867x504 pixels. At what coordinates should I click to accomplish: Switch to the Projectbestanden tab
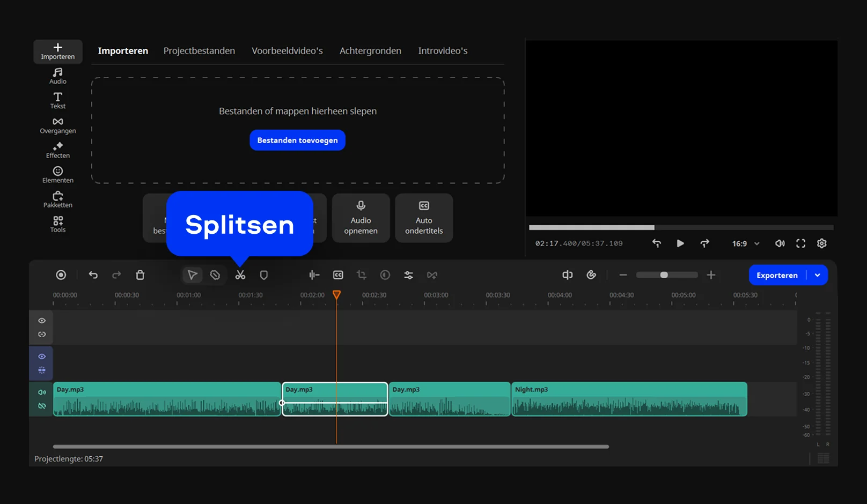click(x=199, y=51)
